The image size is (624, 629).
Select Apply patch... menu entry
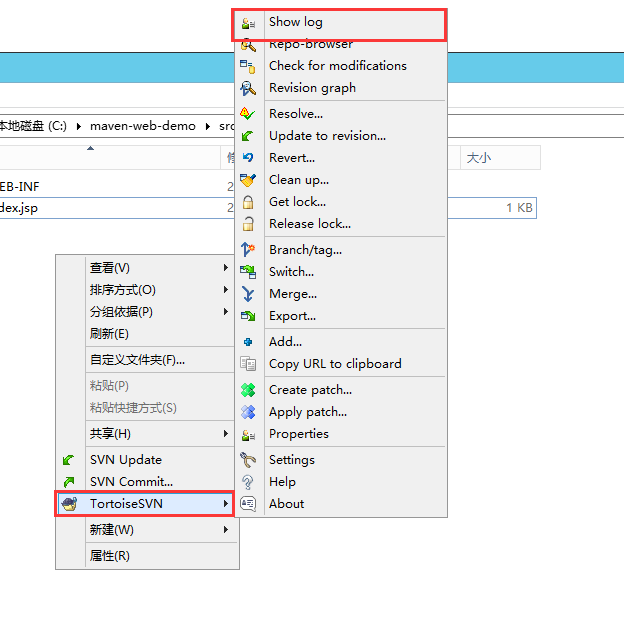(341, 412)
